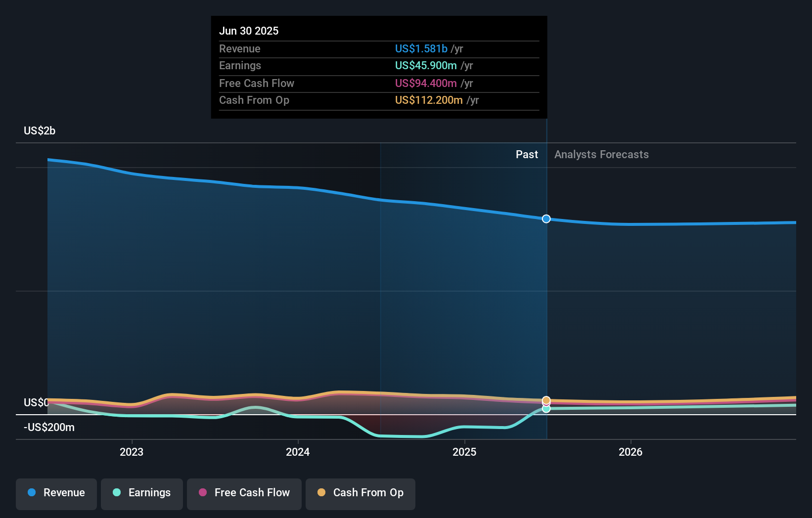Click the US$112.200m cash from op value
The image size is (812, 518).
click(429, 100)
